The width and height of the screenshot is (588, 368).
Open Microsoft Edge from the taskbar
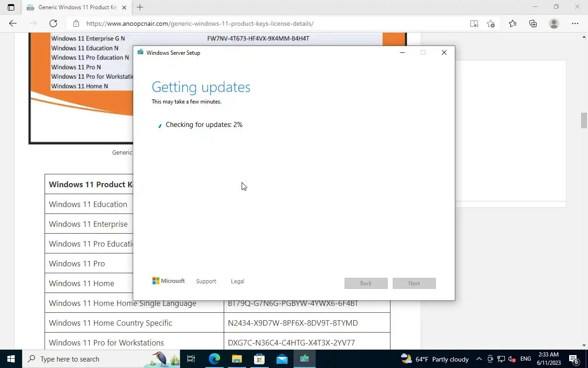[215, 359]
